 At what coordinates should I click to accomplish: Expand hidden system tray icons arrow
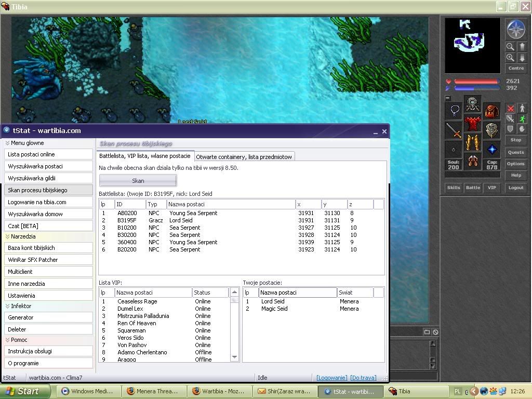tap(474, 392)
